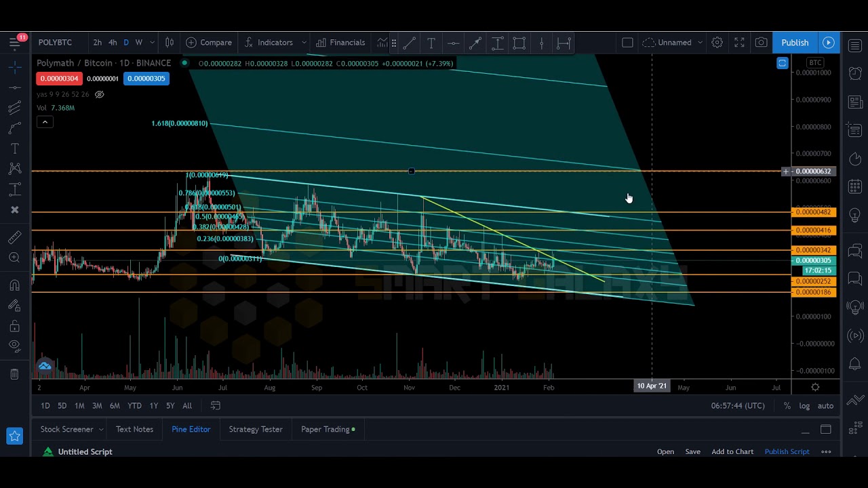Expand the Indicators favorites dropdown arrow

point(304,42)
